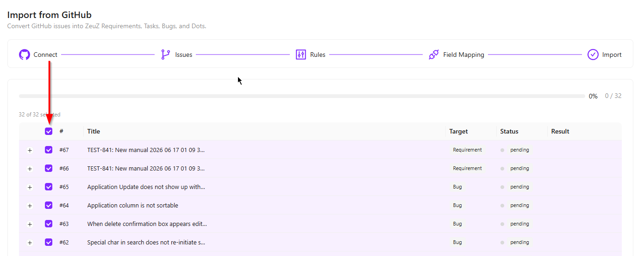Screen dimensions: 644x256
Task: Click title 'Application Update does not show up with...'
Action: 146,187
